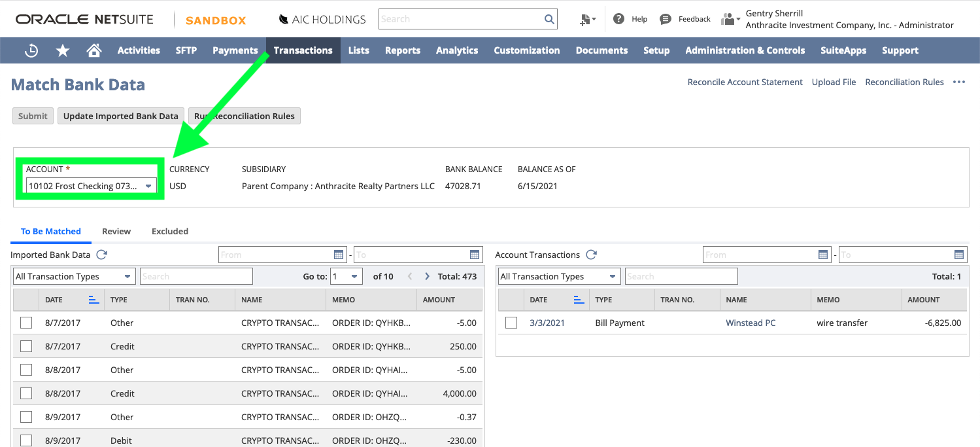Click Update Imported Bank Data button
This screenshot has width=980, height=447.
tap(121, 116)
